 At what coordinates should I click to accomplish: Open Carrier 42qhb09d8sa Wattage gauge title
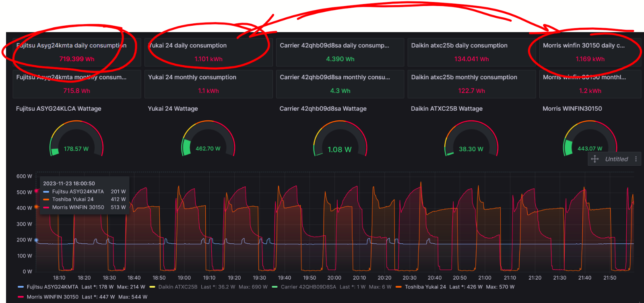click(323, 109)
